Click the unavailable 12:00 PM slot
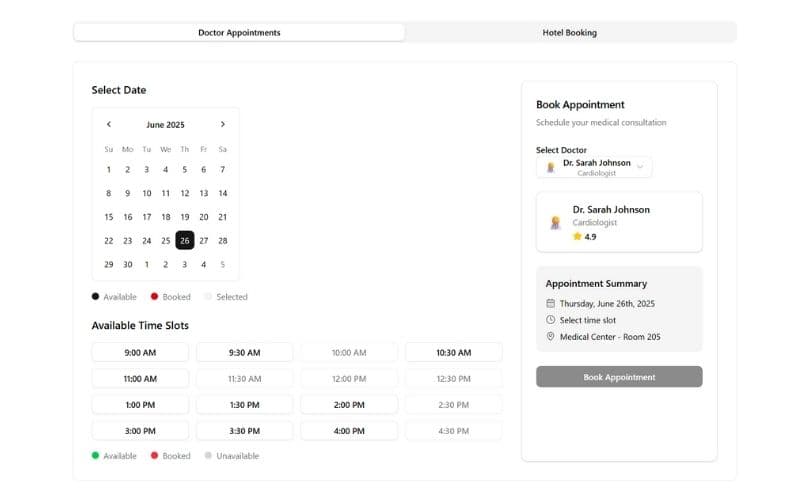The width and height of the screenshot is (800, 500). [349, 379]
